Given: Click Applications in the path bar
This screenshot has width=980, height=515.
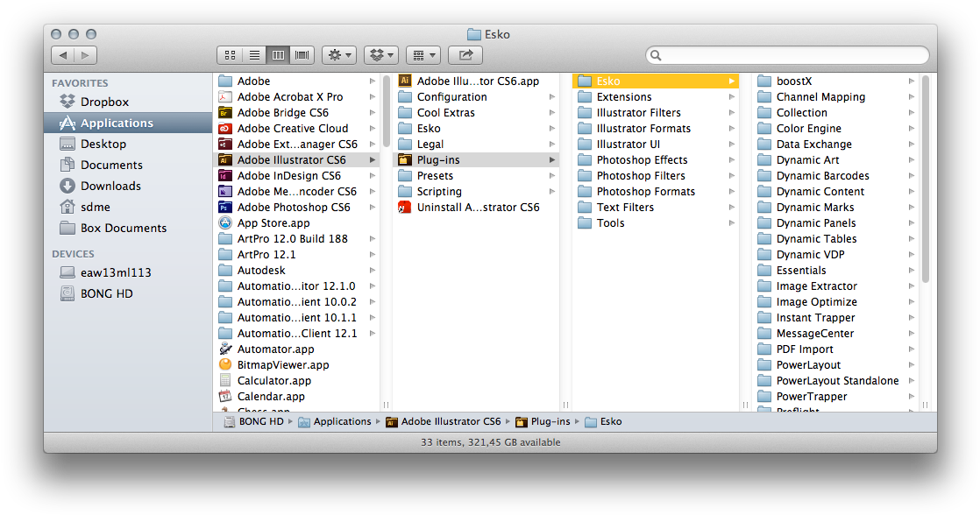Looking at the screenshot, I should 342,421.
